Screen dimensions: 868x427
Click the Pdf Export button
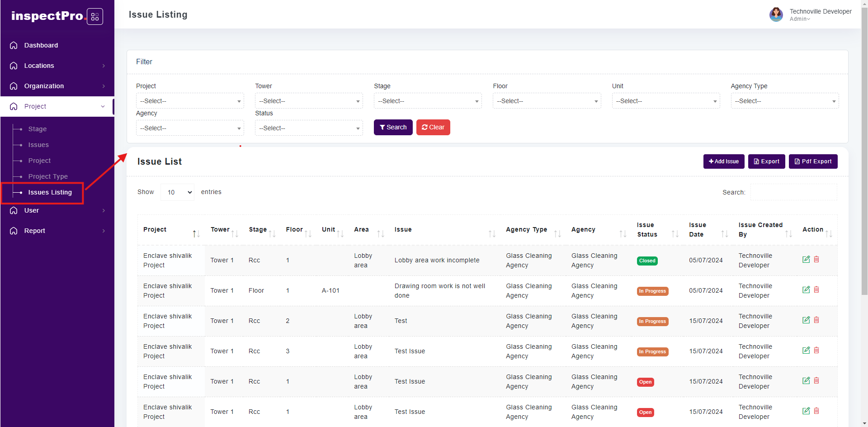tap(813, 161)
